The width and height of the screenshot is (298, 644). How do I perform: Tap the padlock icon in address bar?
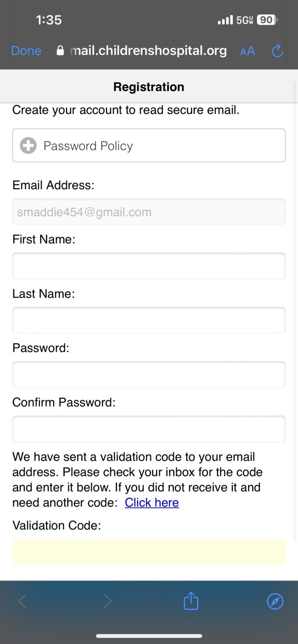point(60,50)
